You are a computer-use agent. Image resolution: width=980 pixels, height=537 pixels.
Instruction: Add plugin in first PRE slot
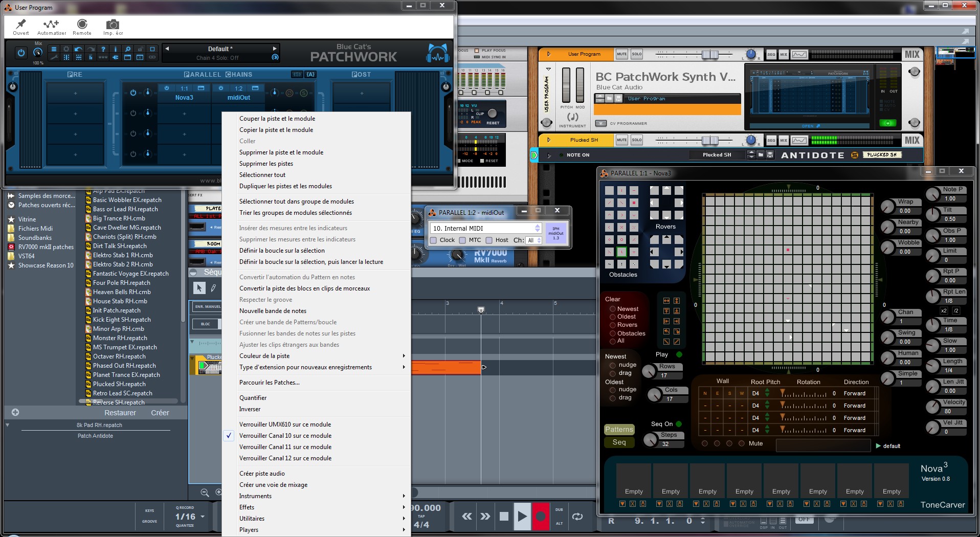(75, 93)
